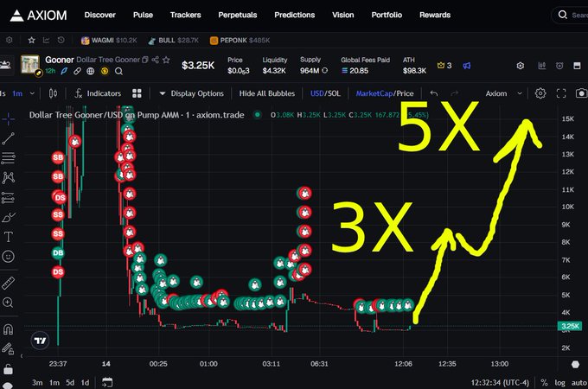Open watchlist bar settings gear
This screenshot has width=588, height=389.
(10, 40)
